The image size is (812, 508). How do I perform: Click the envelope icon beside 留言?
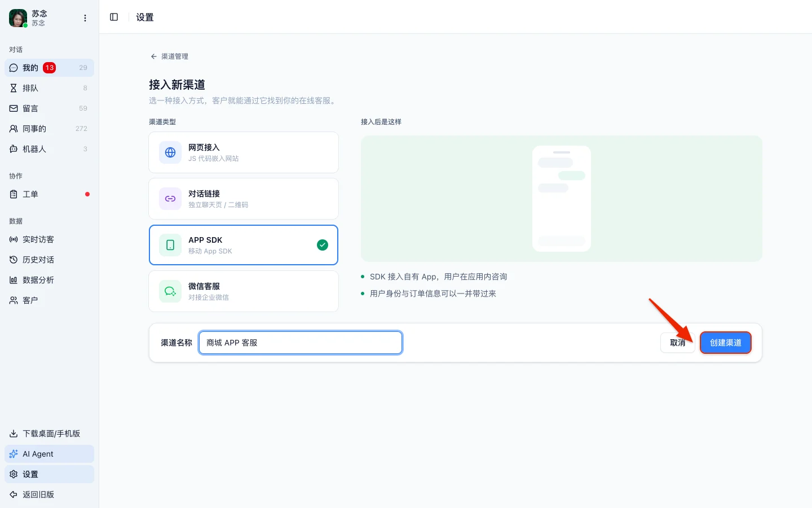14,108
